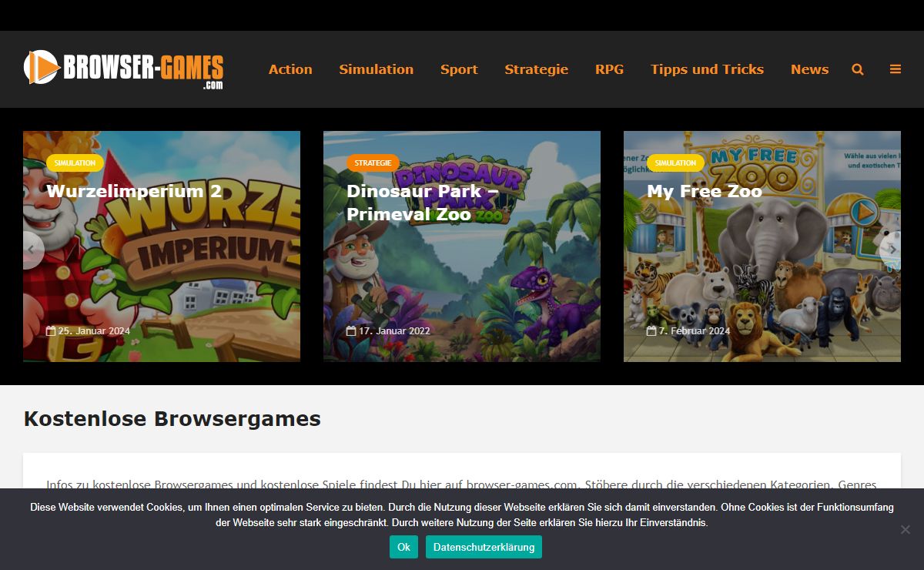Open the Sport category
The height and width of the screenshot is (570, 924).
[x=459, y=69]
